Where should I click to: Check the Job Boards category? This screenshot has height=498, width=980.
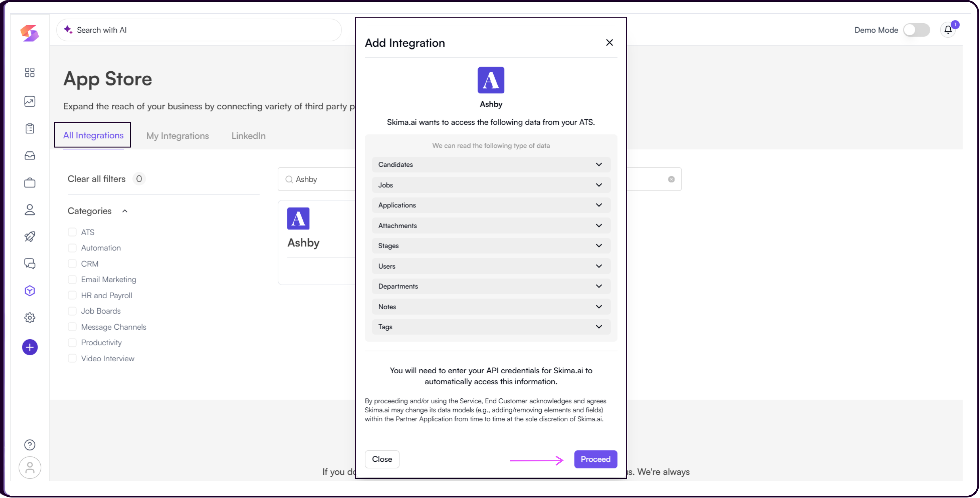[x=72, y=311]
